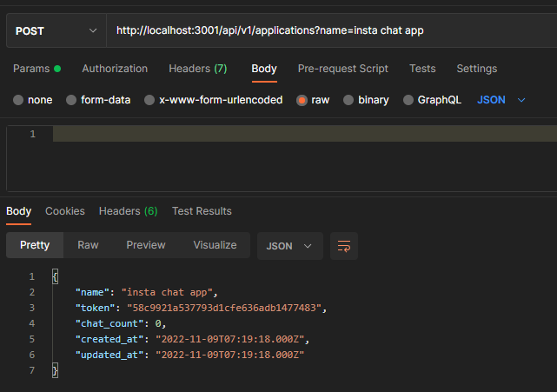Image resolution: width=557 pixels, height=392 pixels.
Task: Open the blue JSON body format dropdown
Action: 501,100
